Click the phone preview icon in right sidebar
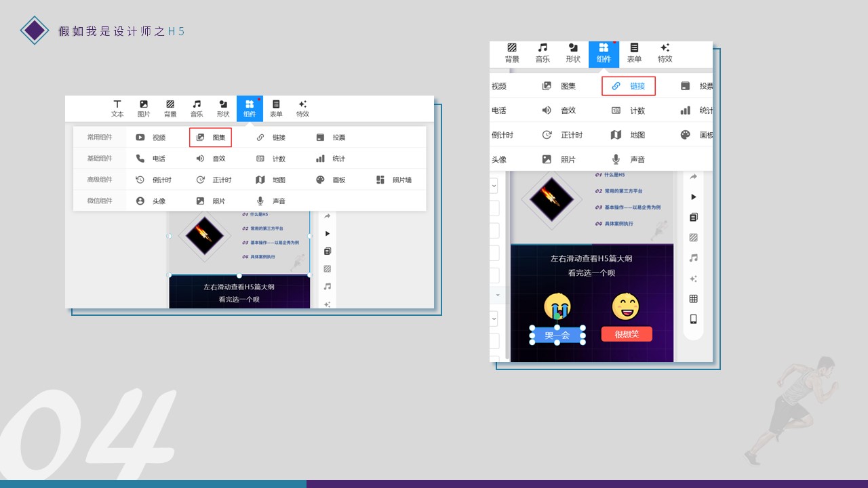Viewport: 868px width, 488px height. coord(693,319)
